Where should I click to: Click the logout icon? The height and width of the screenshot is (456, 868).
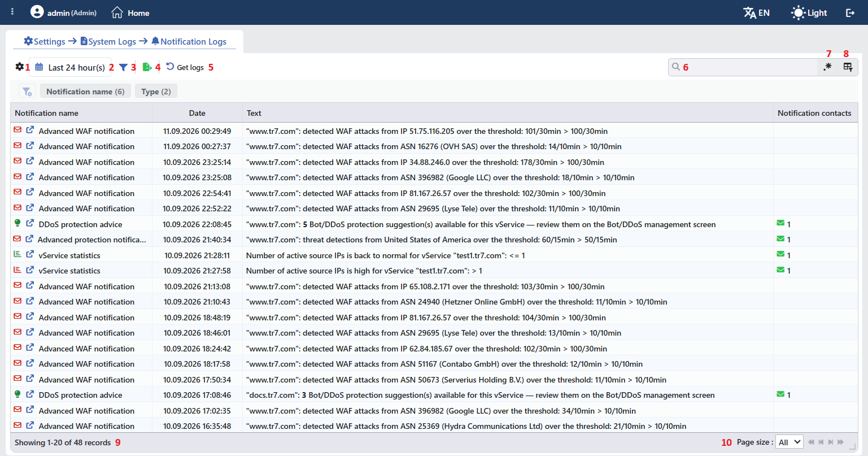click(850, 12)
